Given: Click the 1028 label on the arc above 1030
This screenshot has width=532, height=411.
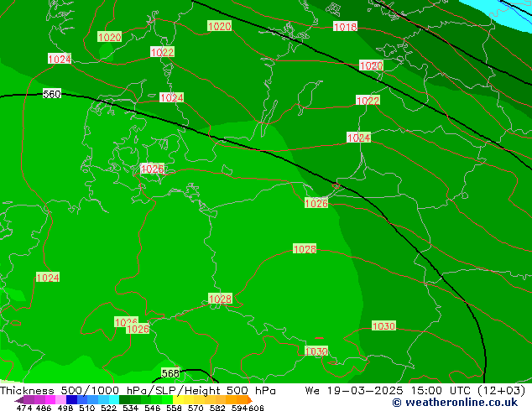Looking at the screenshot, I should [x=305, y=249].
